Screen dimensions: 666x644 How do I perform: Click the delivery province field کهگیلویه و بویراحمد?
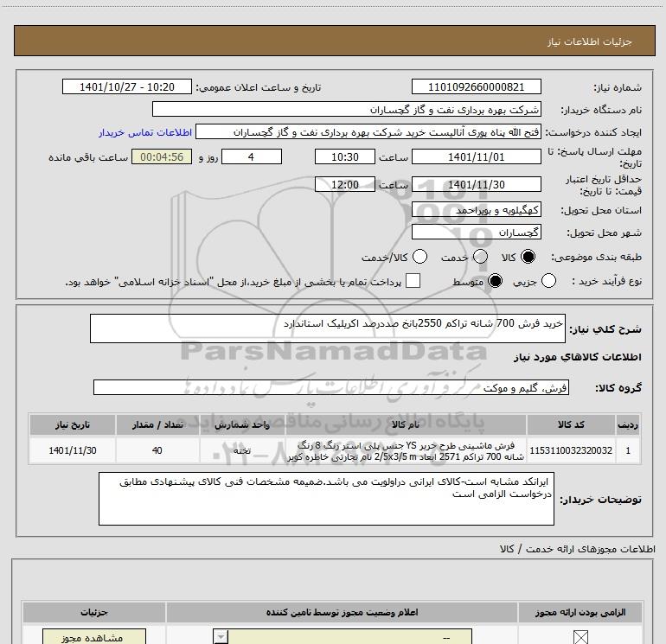[476, 210]
